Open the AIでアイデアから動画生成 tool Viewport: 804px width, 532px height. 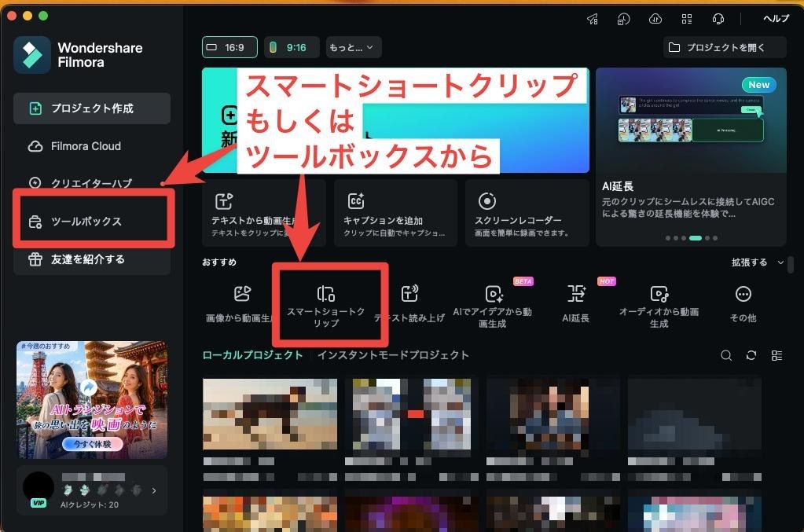click(x=492, y=306)
